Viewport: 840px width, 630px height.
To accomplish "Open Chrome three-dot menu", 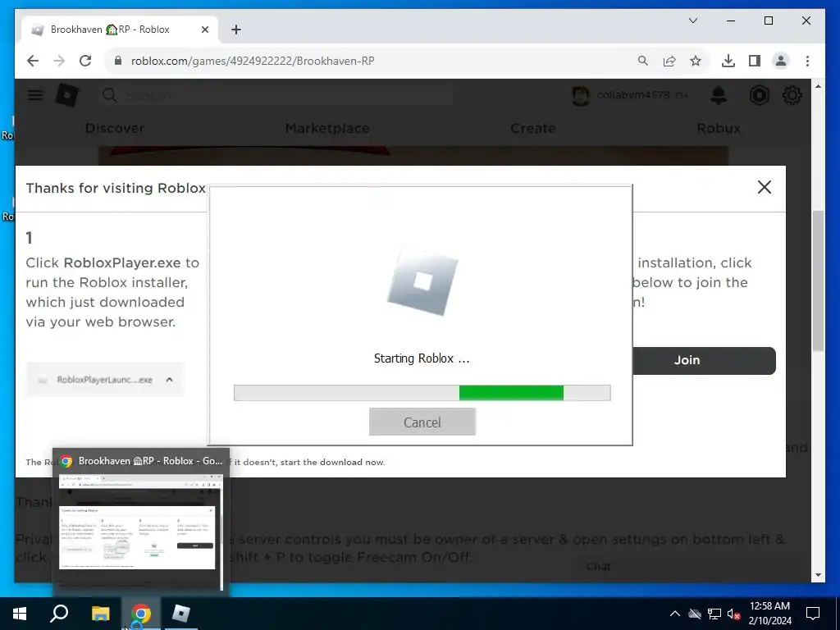I will pyautogui.click(x=807, y=61).
